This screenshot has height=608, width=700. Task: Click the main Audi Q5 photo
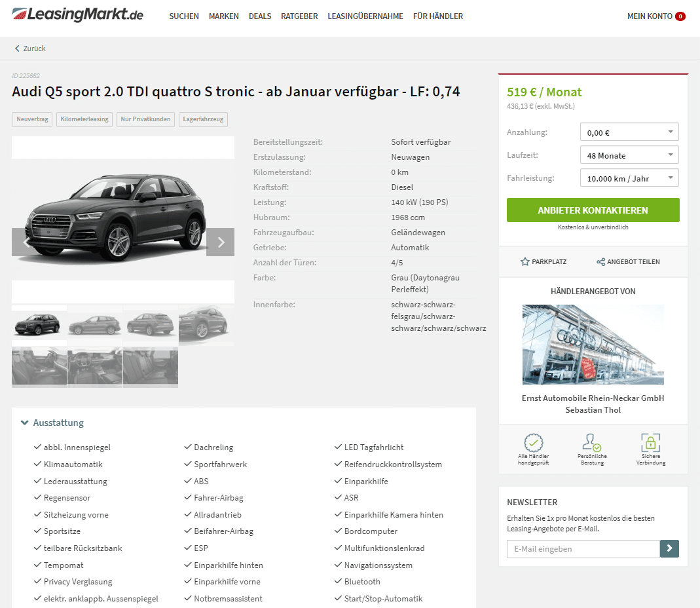coord(122,219)
